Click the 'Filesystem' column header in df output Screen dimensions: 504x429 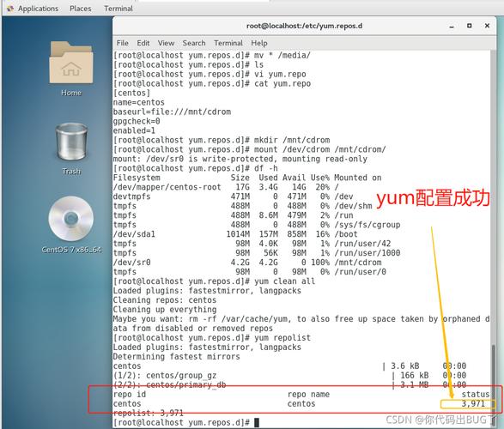pos(137,178)
